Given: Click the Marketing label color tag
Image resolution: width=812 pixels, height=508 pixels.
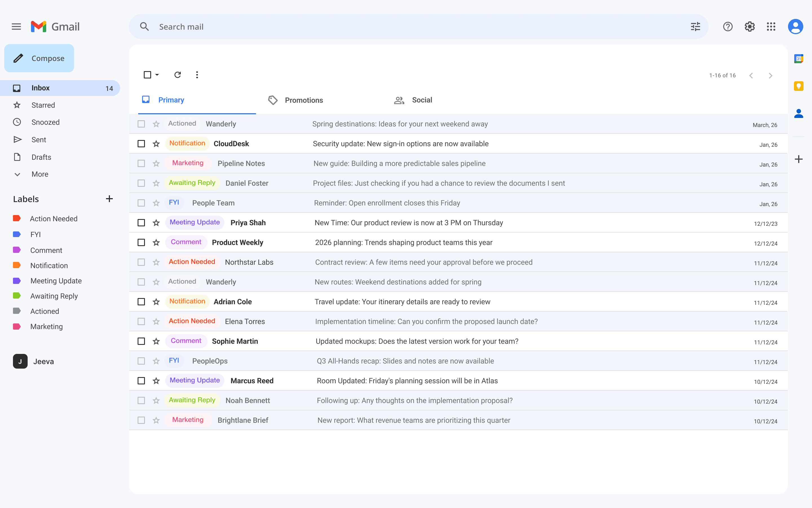Looking at the screenshot, I should pyautogui.click(x=17, y=327).
